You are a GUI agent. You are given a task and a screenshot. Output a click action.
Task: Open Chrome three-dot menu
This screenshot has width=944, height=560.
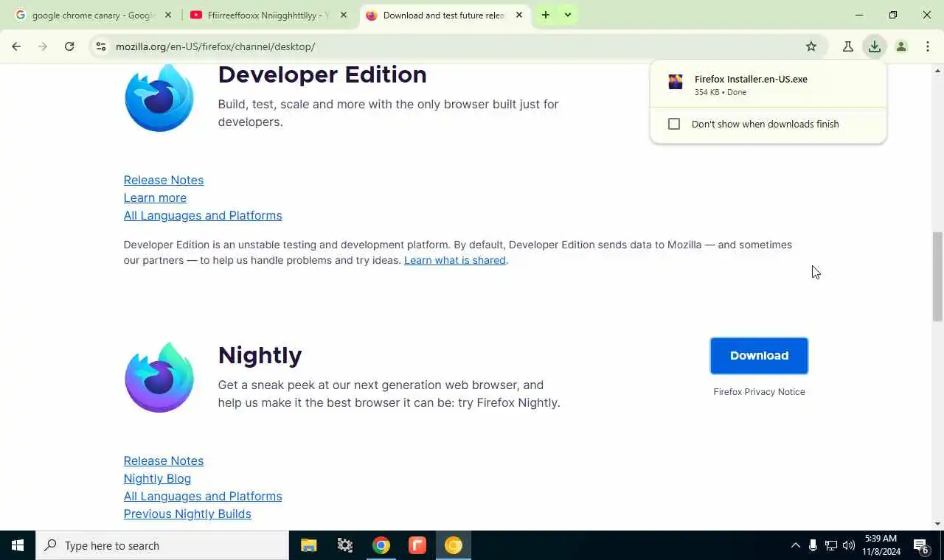[x=928, y=46]
